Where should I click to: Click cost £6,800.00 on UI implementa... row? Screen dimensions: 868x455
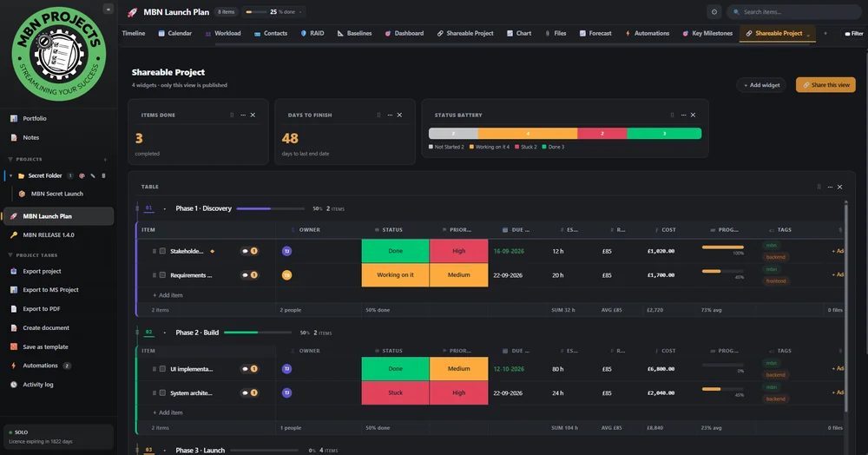coord(661,369)
